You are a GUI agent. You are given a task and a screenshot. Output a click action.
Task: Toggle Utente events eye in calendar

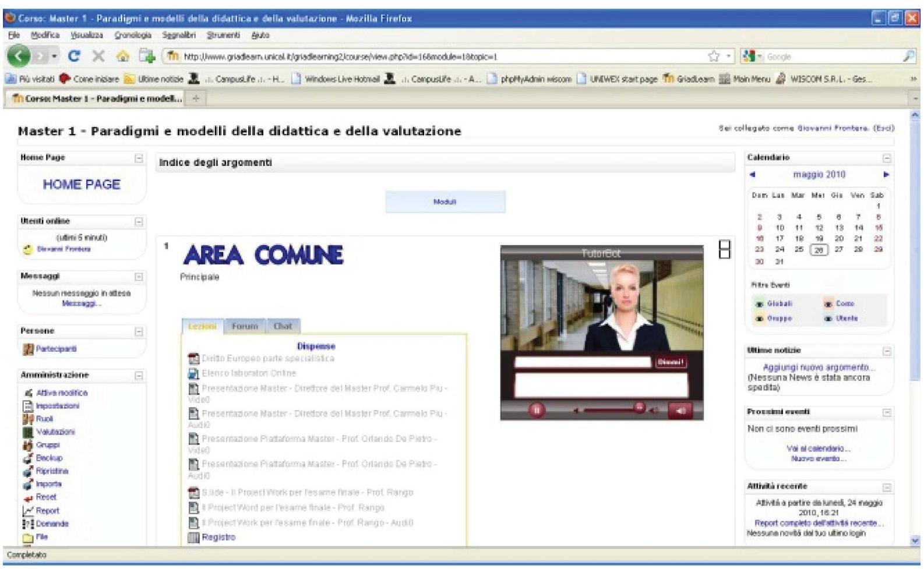828,319
